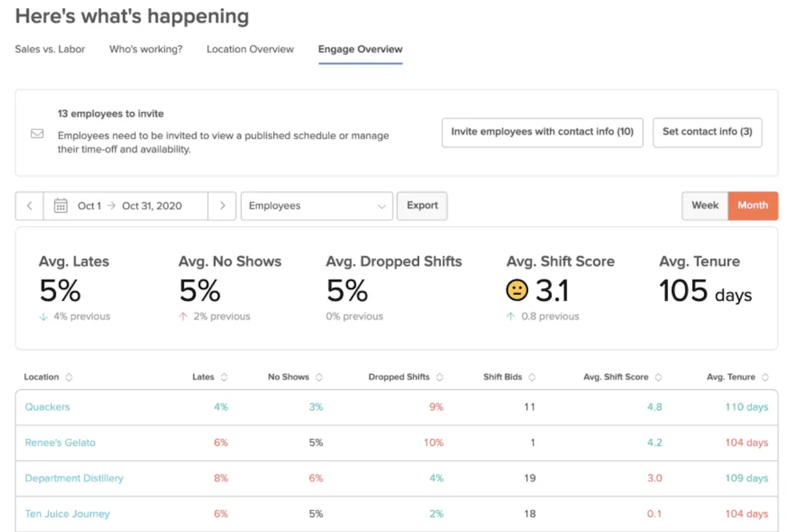798x532 pixels.
Task: Click Department Distillery 109 days tenure cell
Action: [746, 478]
